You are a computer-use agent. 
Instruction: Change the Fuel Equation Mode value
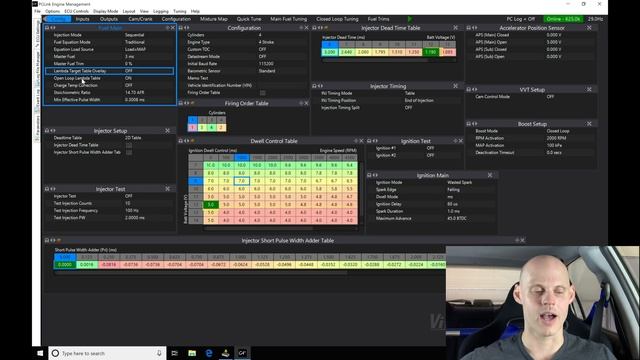(x=135, y=42)
